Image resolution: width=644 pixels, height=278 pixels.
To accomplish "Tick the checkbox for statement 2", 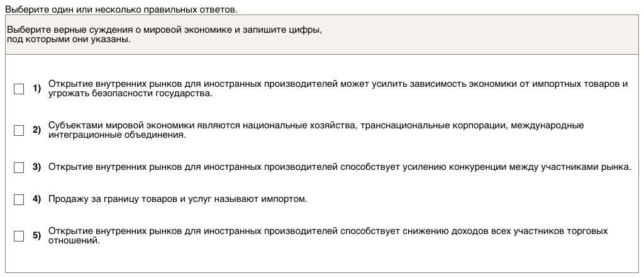I will (19, 131).
